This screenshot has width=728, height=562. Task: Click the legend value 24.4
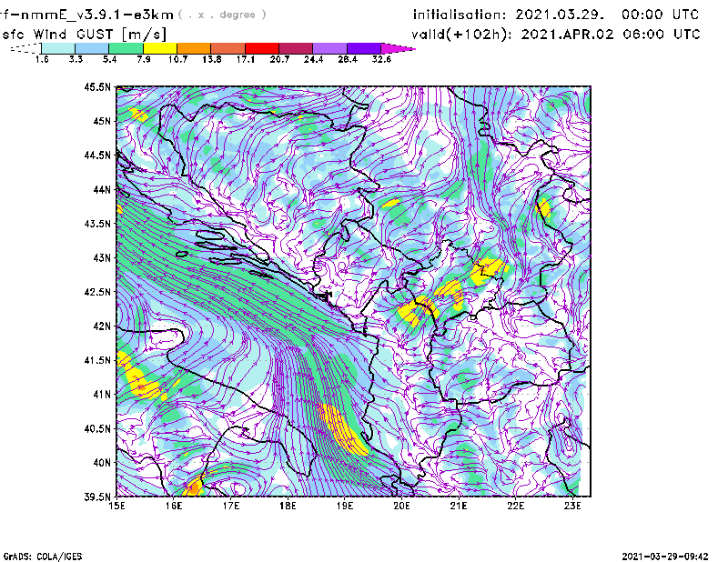point(314,59)
